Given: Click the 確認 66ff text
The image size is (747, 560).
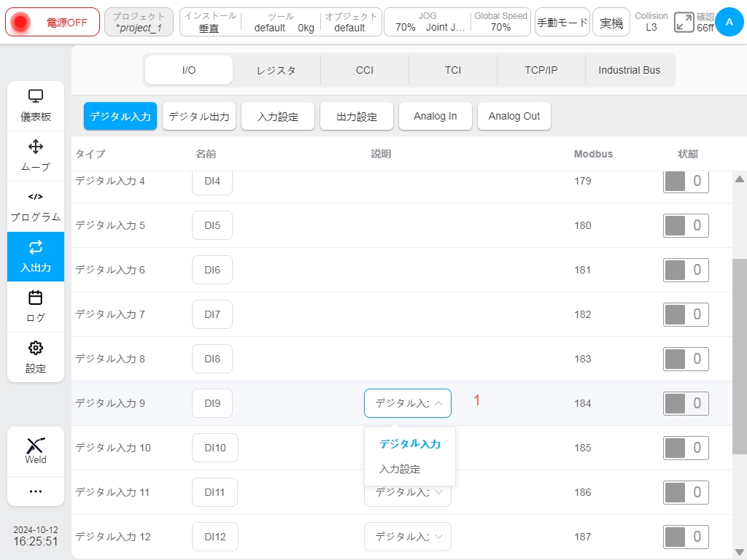Looking at the screenshot, I should click(705, 23).
